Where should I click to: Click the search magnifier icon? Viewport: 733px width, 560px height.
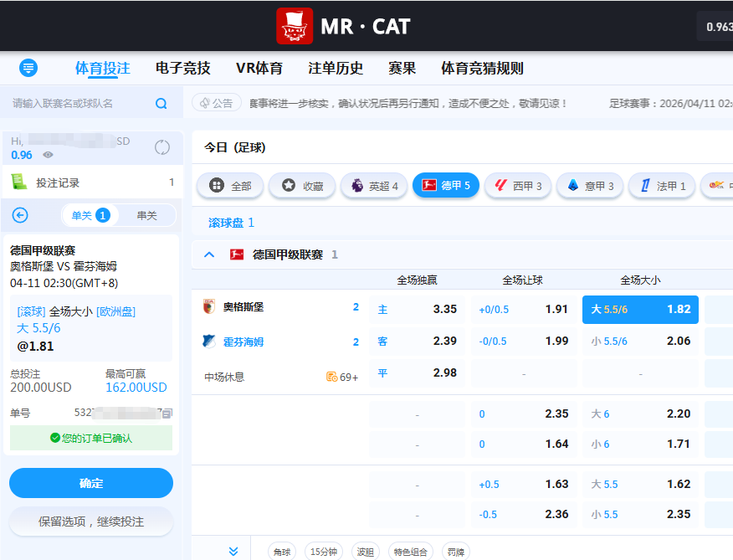pos(161,104)
